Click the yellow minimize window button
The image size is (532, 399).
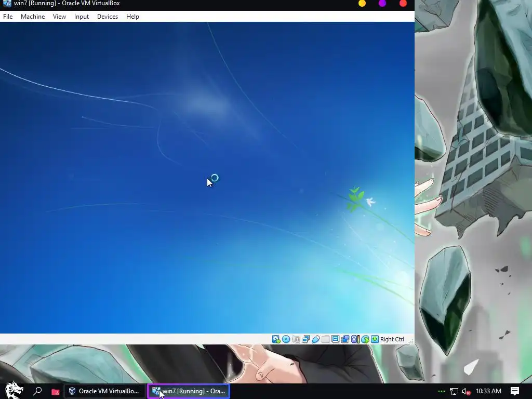coord(362,4)
